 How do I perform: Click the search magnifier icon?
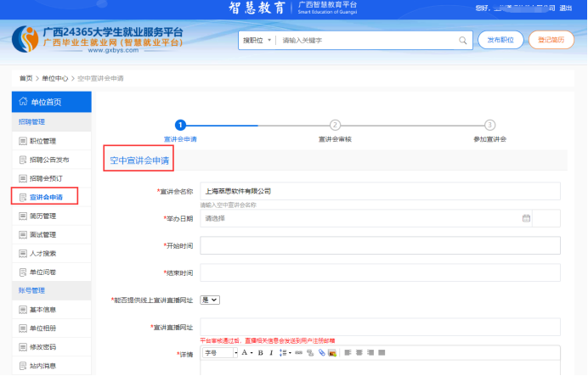point(463,41)
